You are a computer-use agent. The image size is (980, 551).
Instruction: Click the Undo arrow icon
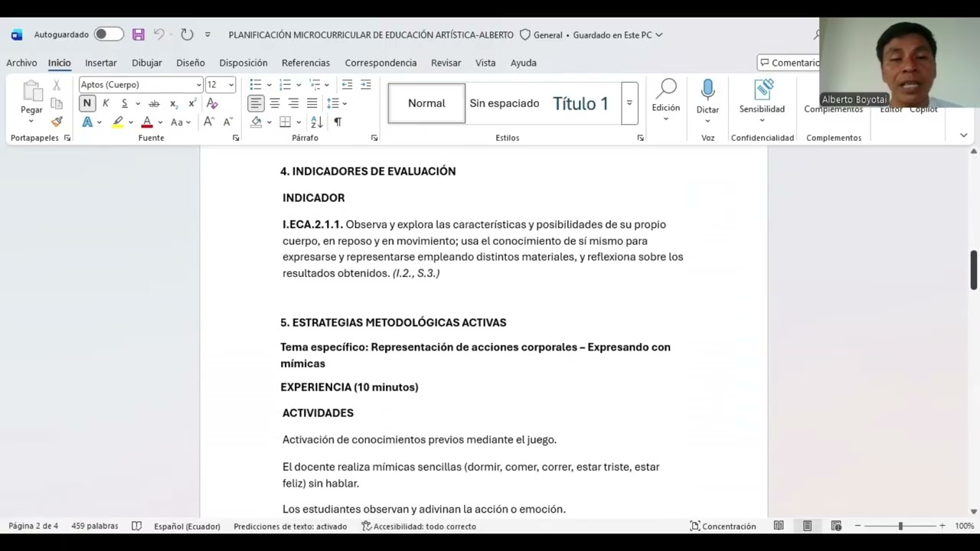[158, 34]
